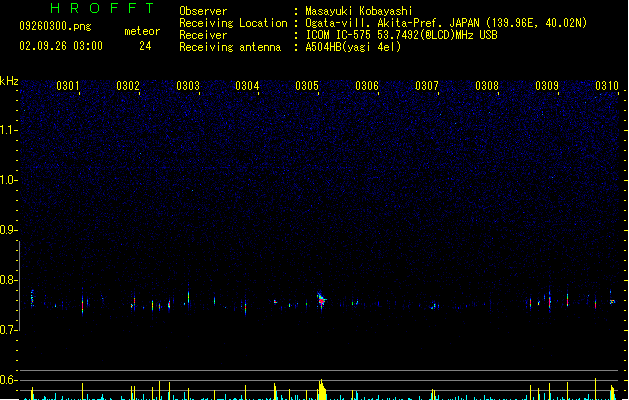Click the 1.1 kHz axis label

9,130
